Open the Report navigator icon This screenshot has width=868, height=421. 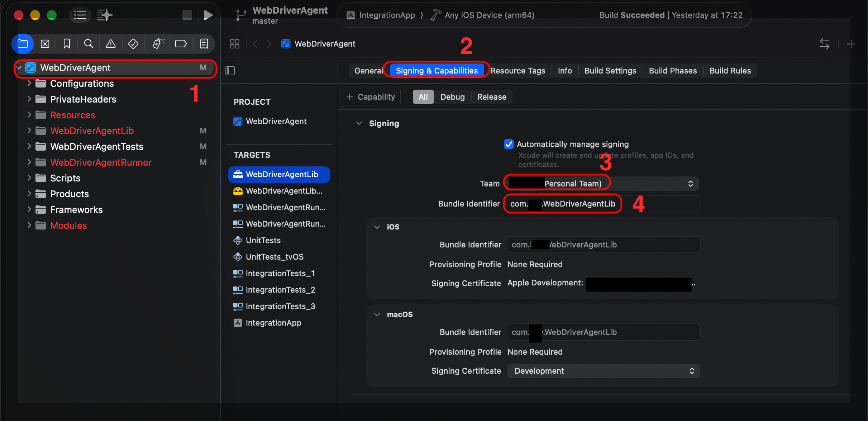point(204,44)
